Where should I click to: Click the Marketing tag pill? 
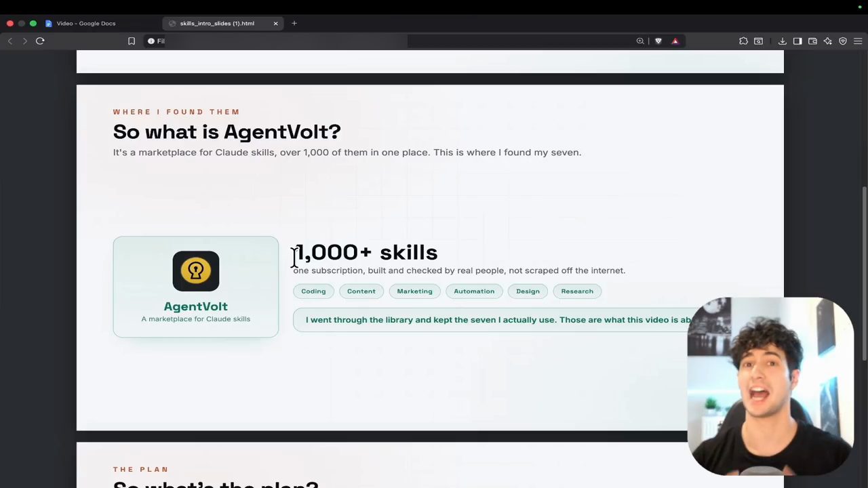414,291
